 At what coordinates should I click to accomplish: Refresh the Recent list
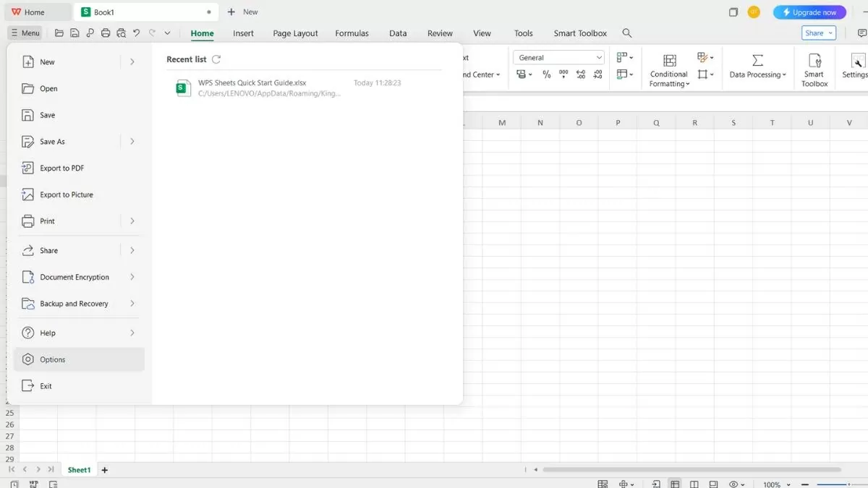point(216,59)
